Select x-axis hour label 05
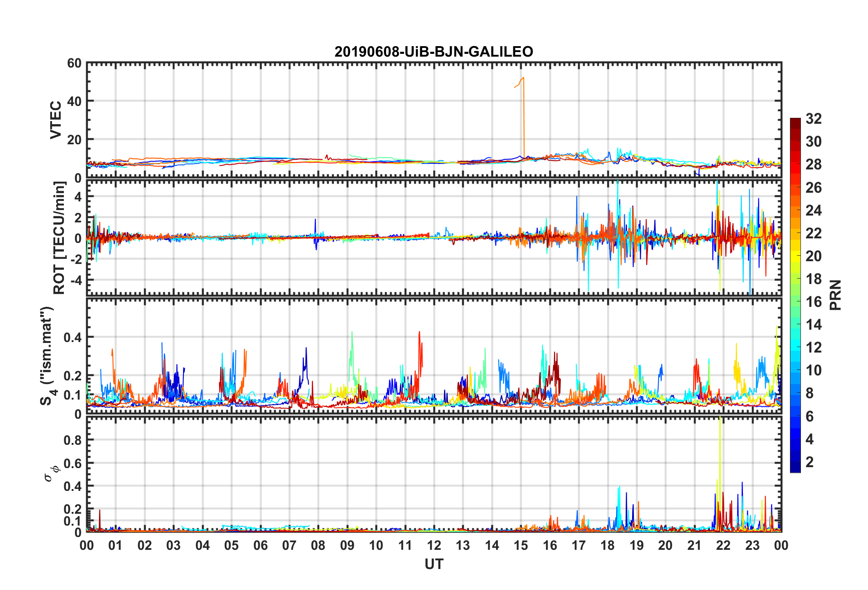The height and width of the screenshot is (590, 868). pos(231,545)
